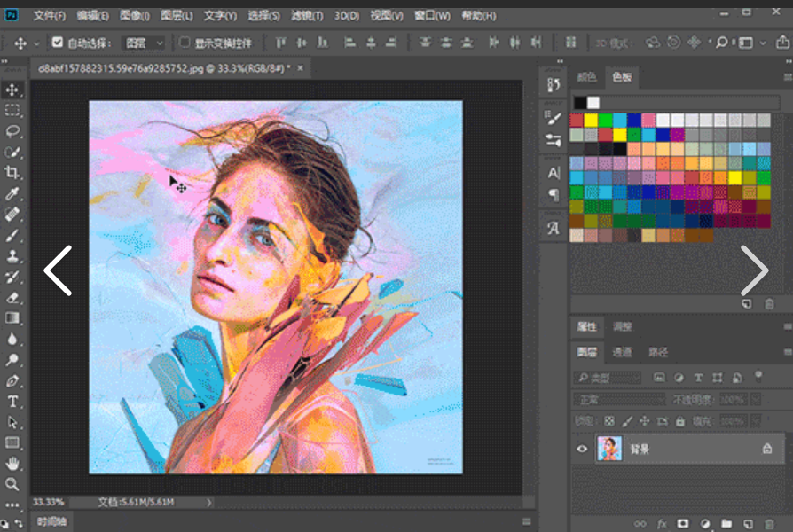
Task: Select the Pen tool
Action: 12,380
